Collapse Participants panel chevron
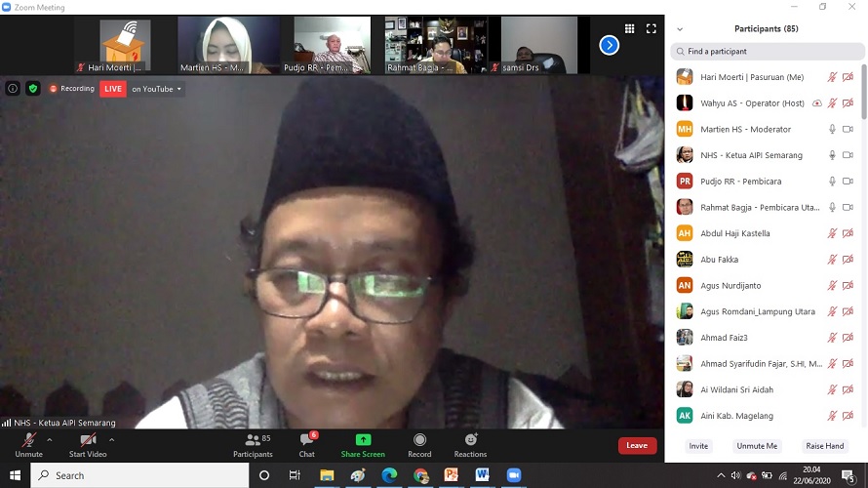This screenshot has height=488, width=868. point(680,29)
